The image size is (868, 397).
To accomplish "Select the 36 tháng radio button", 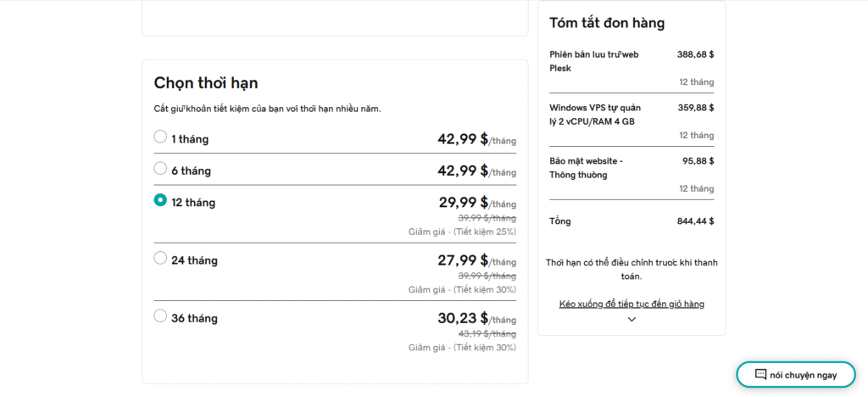I will [x=160, y=316].
